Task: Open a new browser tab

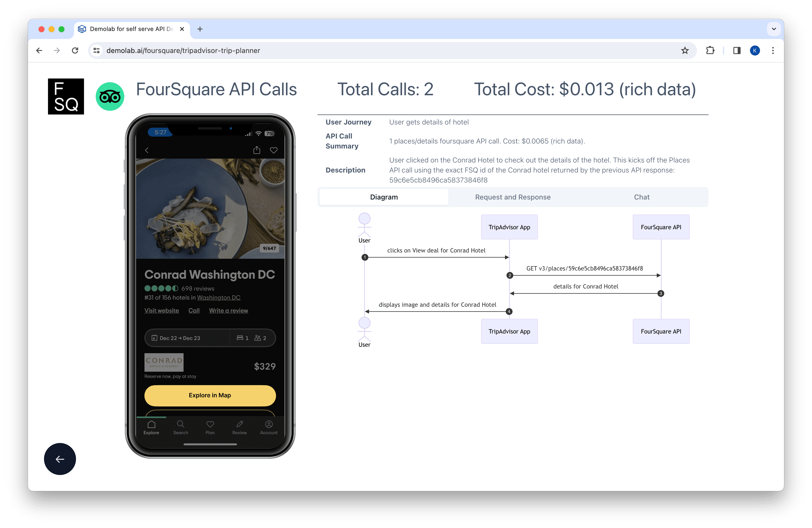Action: (x=200, y=29)
